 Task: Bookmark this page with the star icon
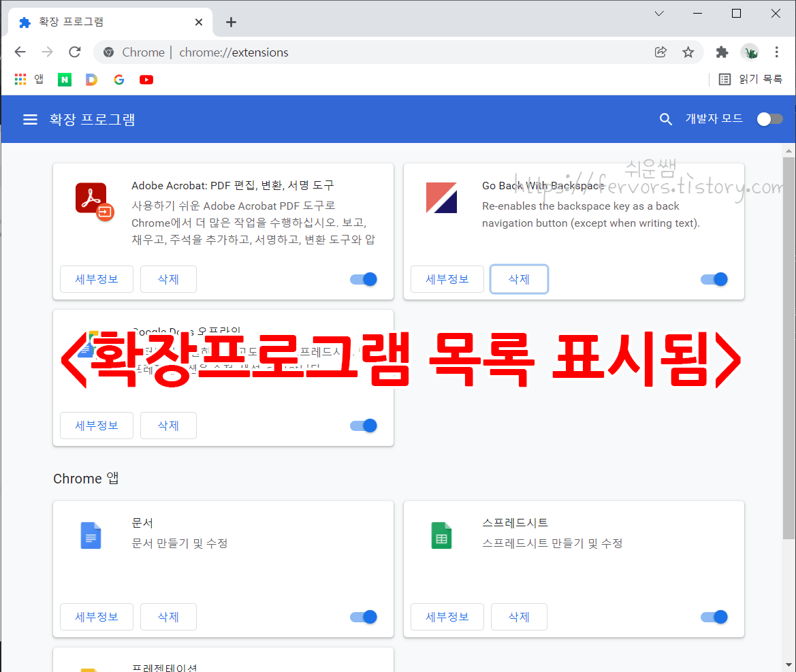tap(688, 52)
